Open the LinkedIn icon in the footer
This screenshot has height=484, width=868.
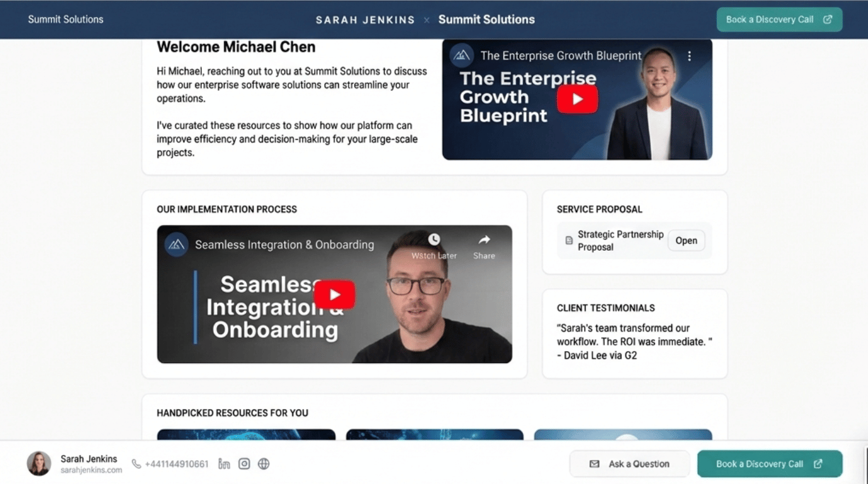224,464
